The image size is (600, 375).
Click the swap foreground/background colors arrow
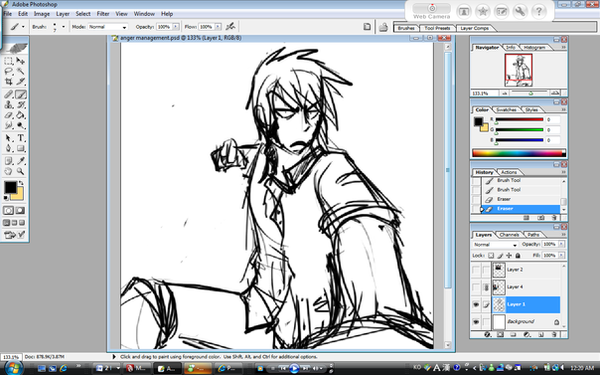click(21, 183)
